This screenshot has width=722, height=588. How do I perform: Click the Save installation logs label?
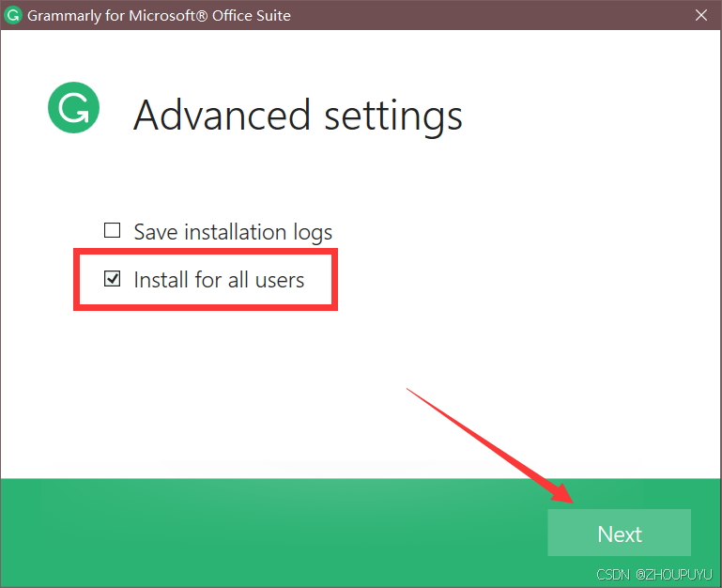(233, 232)
